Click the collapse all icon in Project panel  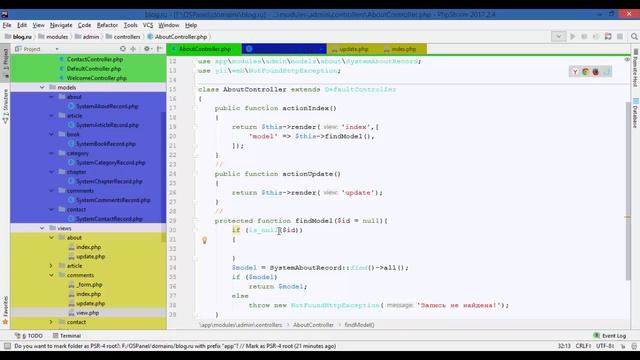pos(133,49)
